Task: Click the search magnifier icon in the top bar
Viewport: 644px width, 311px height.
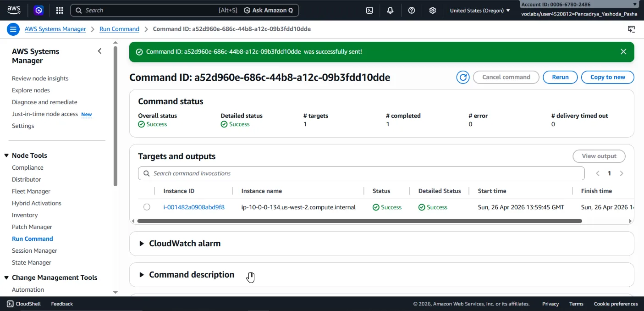Action: [x=78, y=10]
